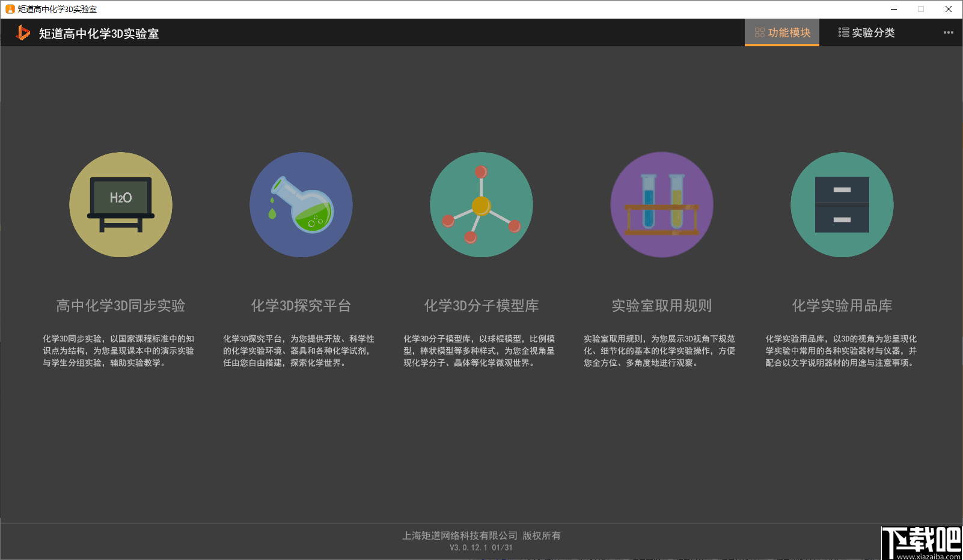Click the 实验室取用规则 heading

[661, 306]
